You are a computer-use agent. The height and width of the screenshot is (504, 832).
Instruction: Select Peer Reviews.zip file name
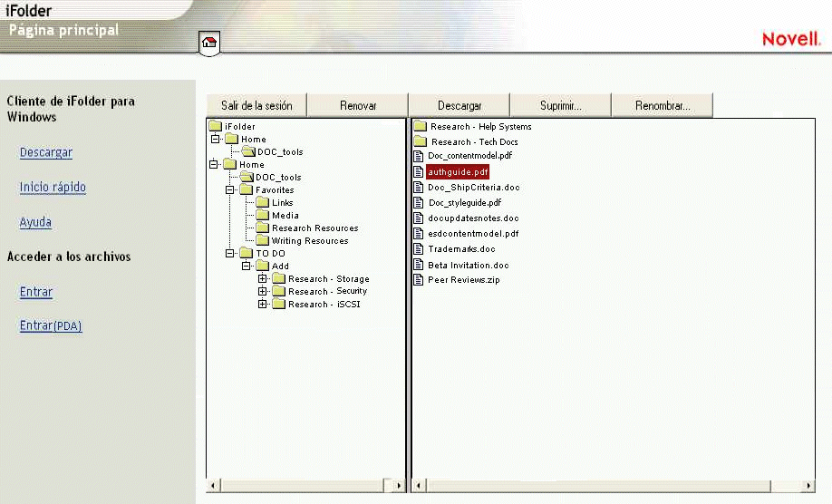[464, 279]
